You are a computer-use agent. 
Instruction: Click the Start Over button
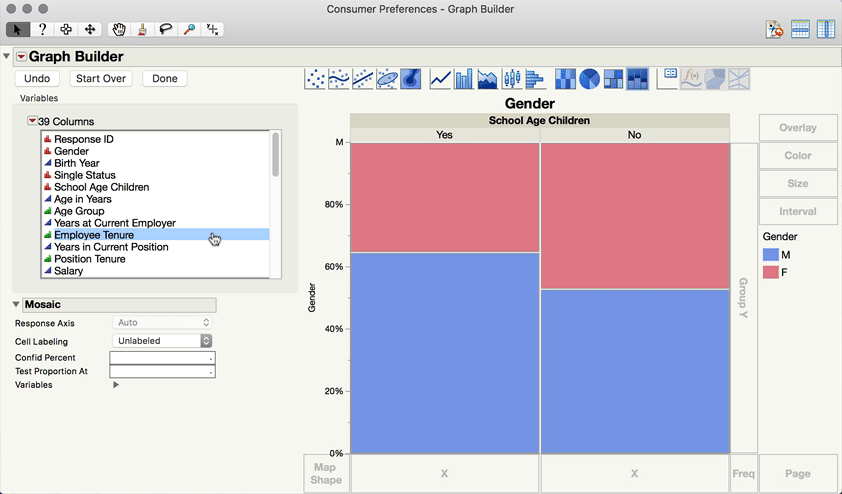click(101, 78)
